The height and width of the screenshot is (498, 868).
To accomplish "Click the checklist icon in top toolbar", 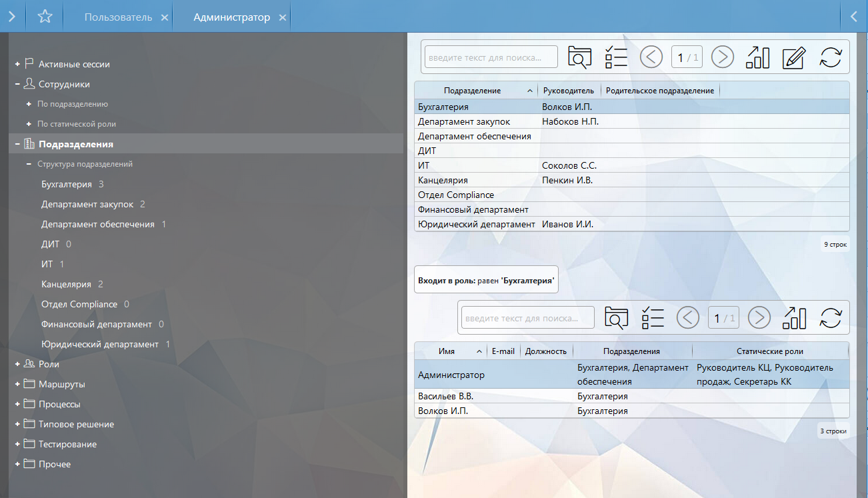I will [x=616, y=57].
